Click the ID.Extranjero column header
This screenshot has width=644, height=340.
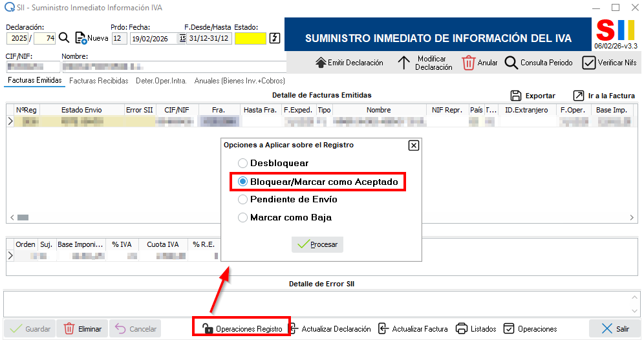pyautogui.click(x=526, y=110)
